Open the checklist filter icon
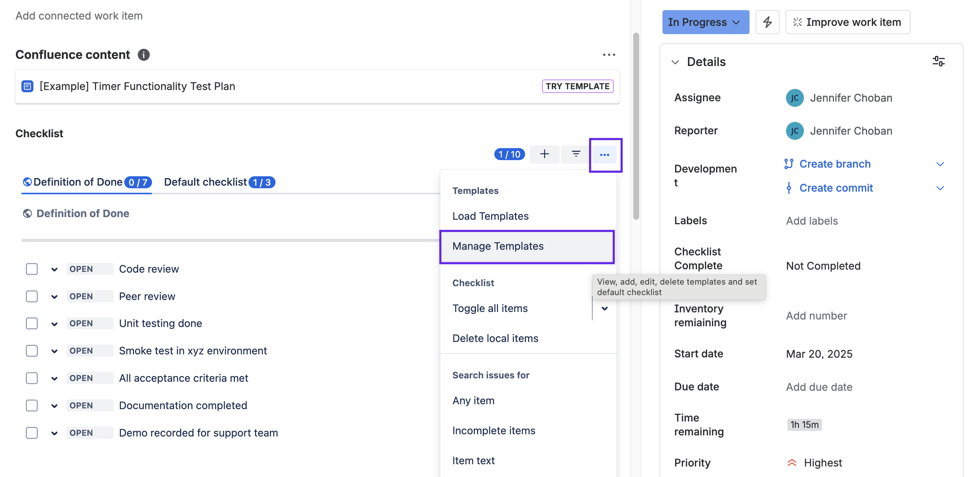This screenshot has width=980, height=477. (576, 154)
